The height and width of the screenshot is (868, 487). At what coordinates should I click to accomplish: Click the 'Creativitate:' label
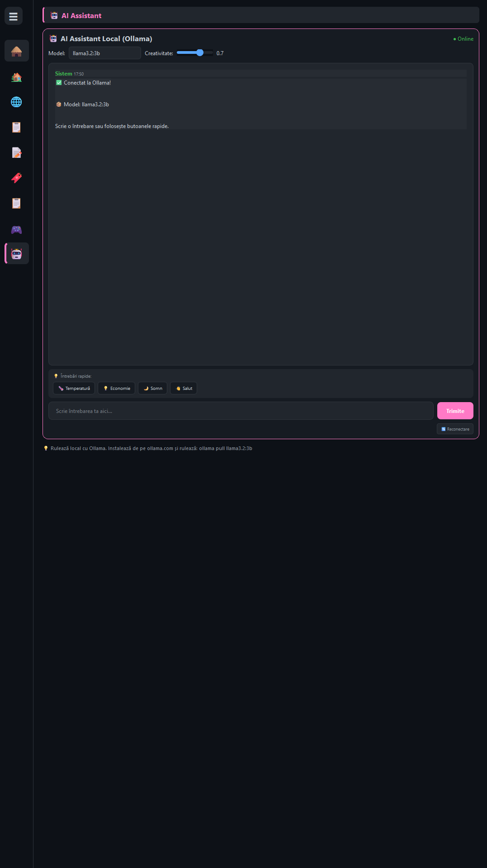pos(159,53)
